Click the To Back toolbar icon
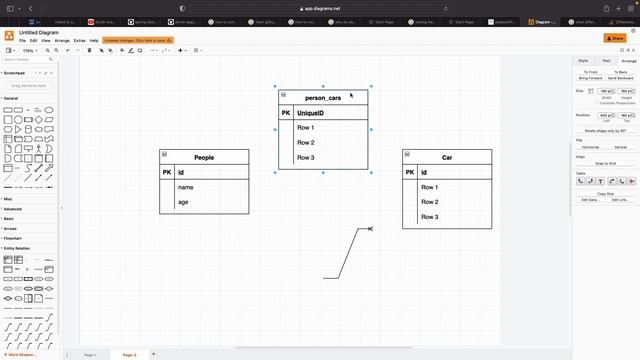 pyautogui.click(x=110, y=51)
